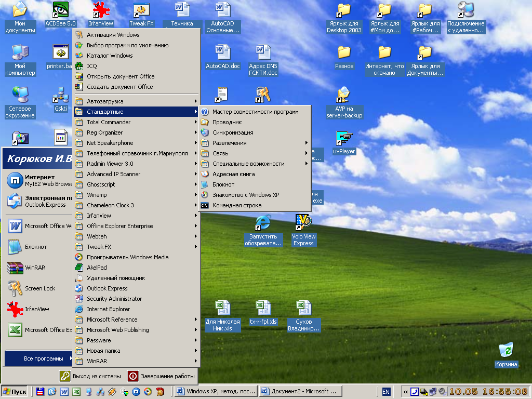The height and width of the screenshot is (399, 532).
Task: Select the Подключение к удаленно… desktop icon
Action: [x=466, y=18]
